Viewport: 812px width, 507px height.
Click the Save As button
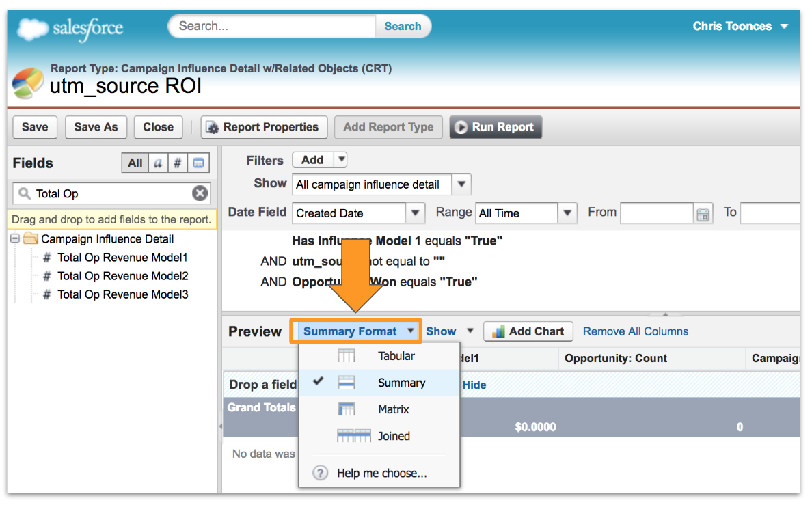(96, 127)
